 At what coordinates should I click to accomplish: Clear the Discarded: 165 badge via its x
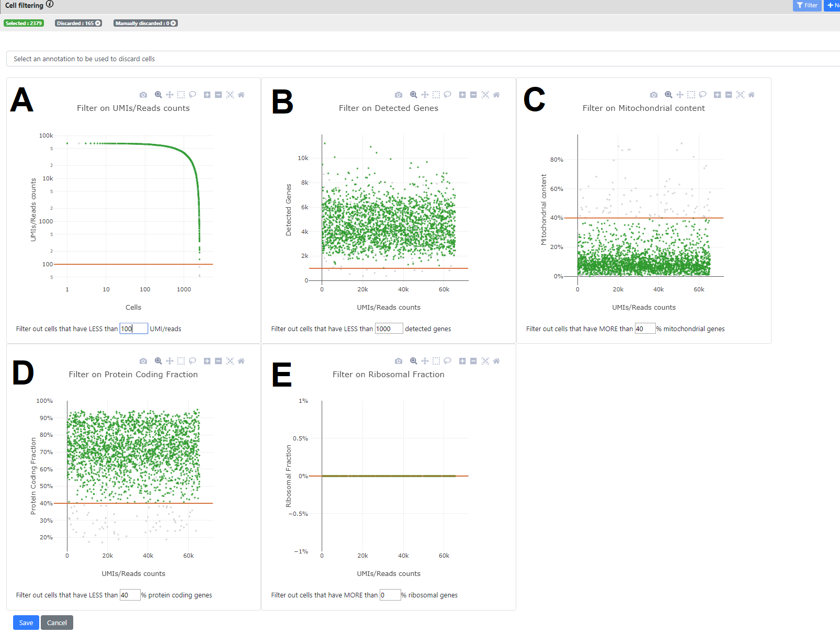click(98, 23)
